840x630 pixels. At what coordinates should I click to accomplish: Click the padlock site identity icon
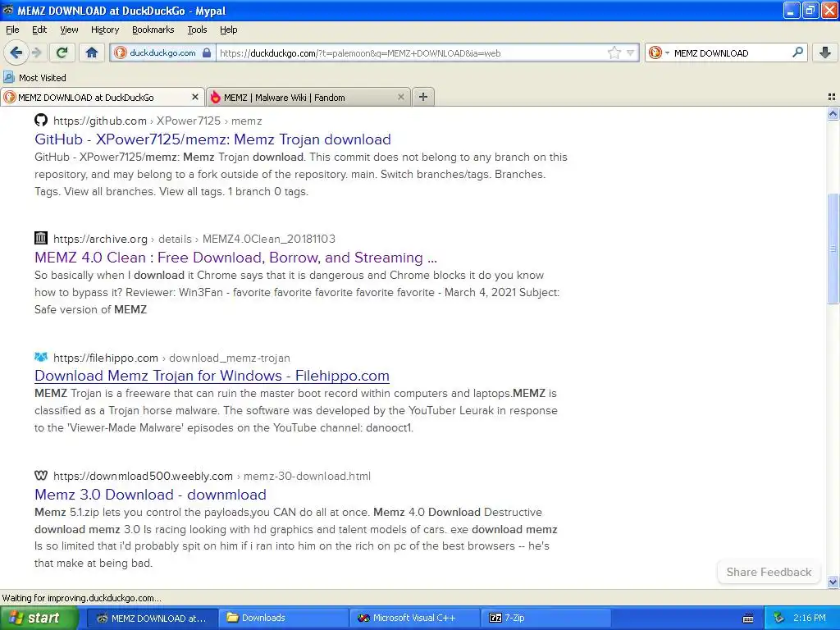click(x=207, y=53)
